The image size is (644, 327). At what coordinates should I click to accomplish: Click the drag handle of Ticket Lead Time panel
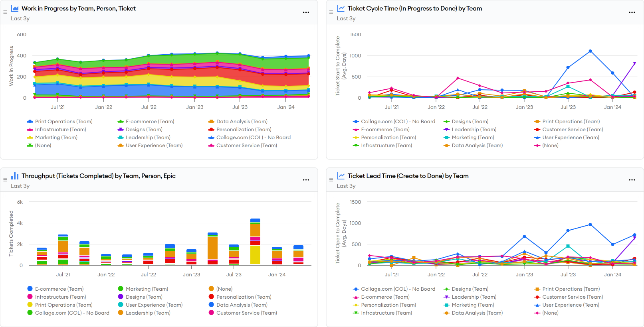[x=331, y=180]
